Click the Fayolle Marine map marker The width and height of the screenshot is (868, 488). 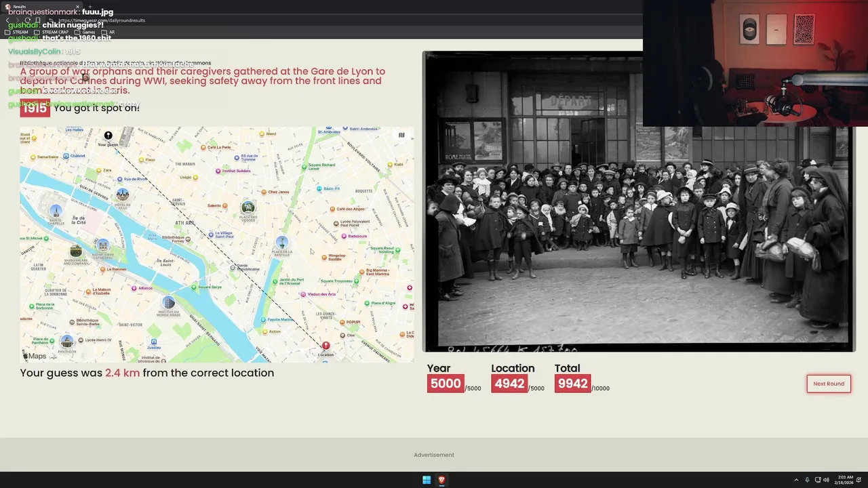pyautogui.click(x=264, y=319)
